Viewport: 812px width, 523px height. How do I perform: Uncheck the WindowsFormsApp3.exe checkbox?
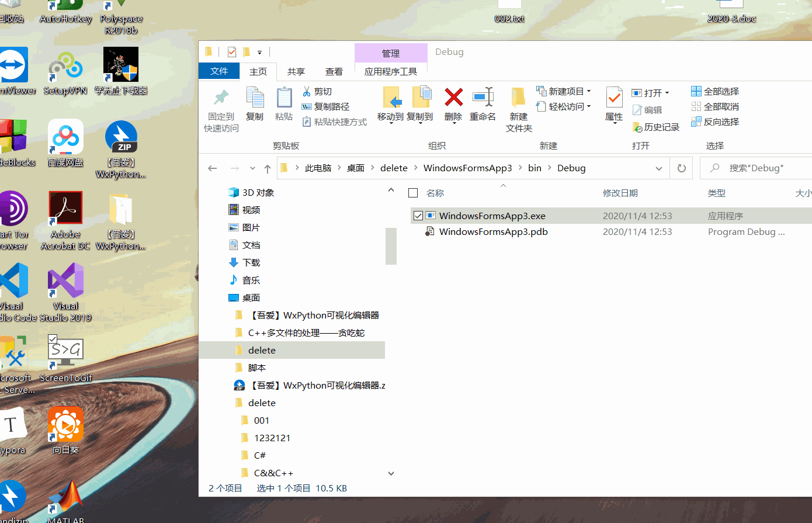point(418,215)
